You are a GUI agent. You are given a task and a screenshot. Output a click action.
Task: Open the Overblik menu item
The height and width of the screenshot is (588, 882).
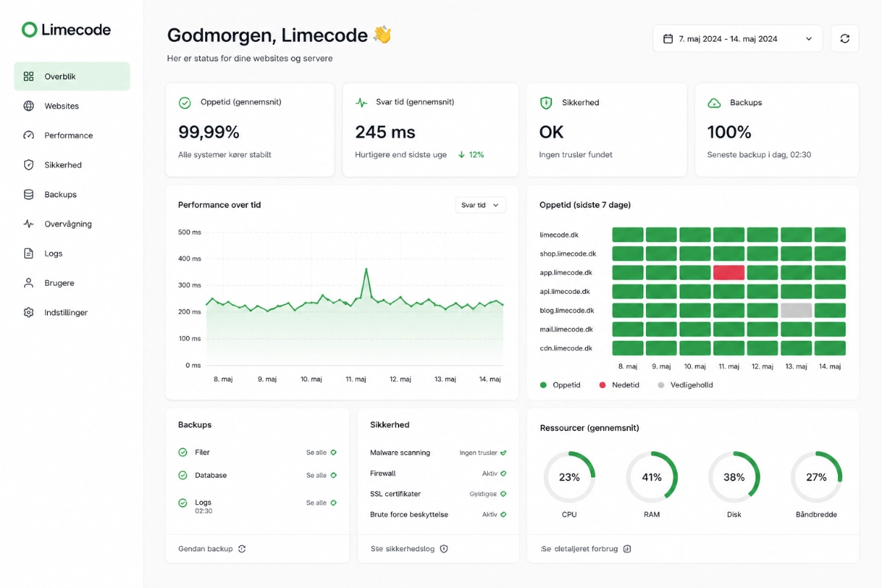[72, 76]
